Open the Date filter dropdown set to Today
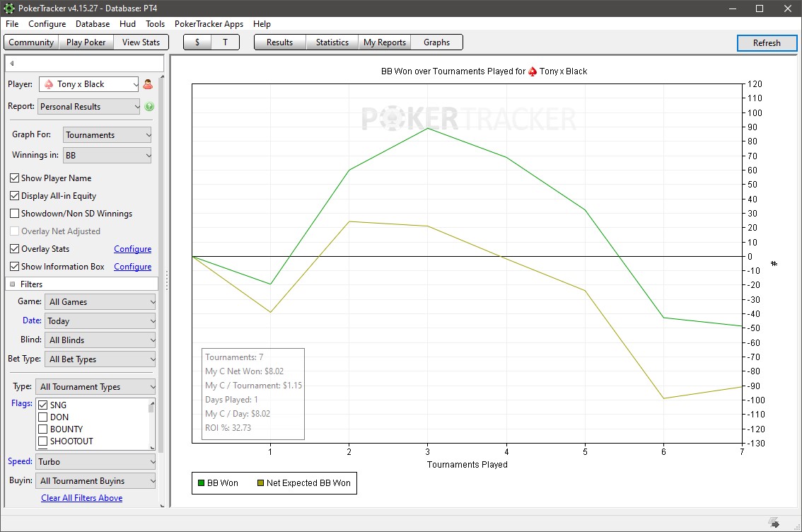Image resolution: width=802 pixels, height=532 pixels. [100, 321]
